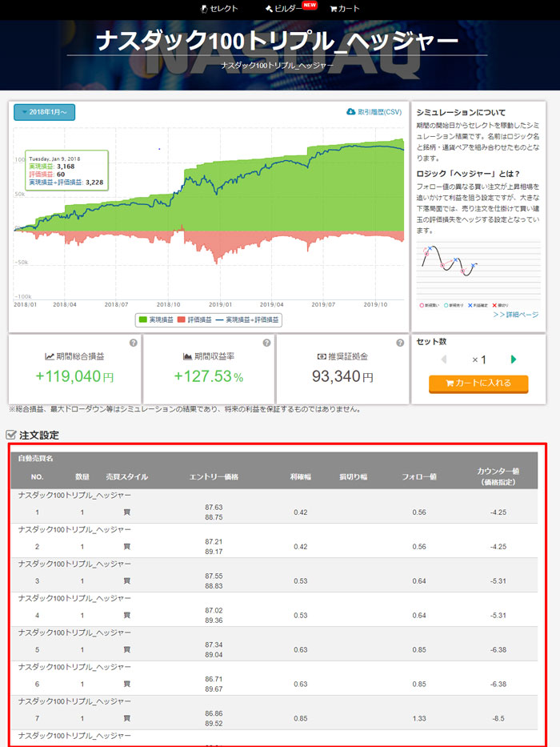Image resolution: width=560 pixels, height=747 pixels.
Task: Toggle 実現損益+評価損益 blue line legend
Action: (x=247, y=319)
